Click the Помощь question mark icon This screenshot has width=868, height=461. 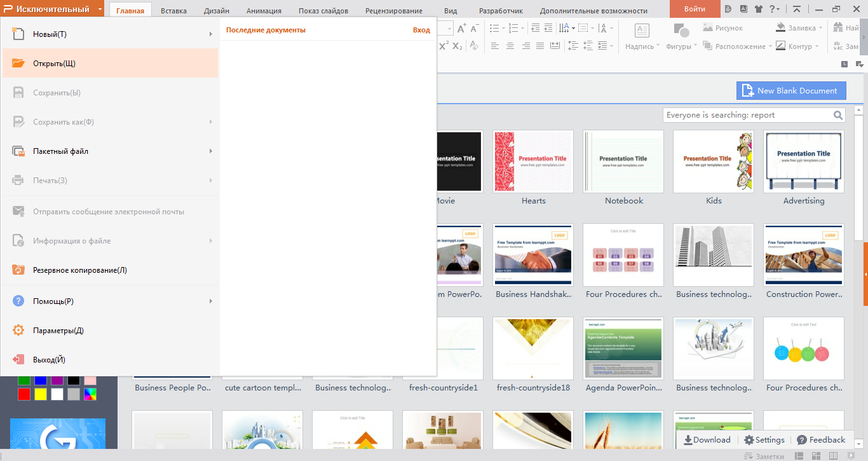pyautogui.click(x=18, y=301)
